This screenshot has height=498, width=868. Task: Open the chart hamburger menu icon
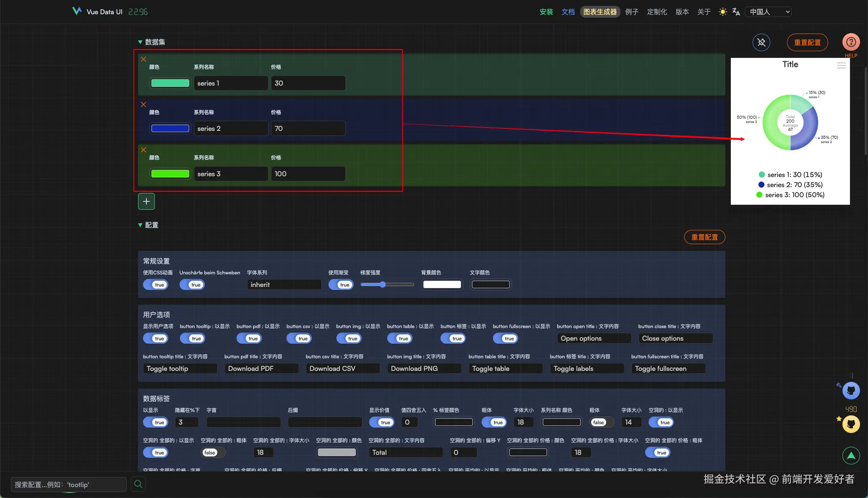click(841, 65)
